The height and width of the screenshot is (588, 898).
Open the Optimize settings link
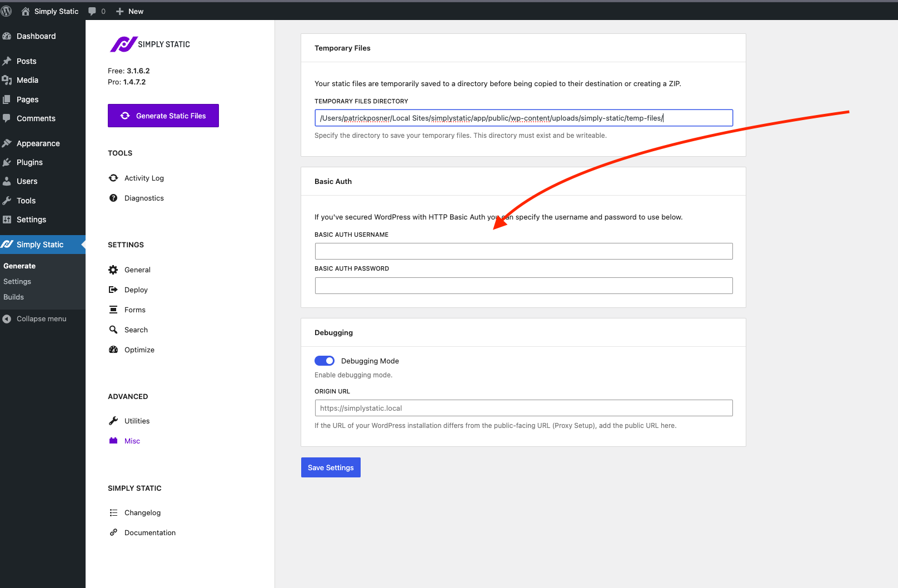coord(139,350)
